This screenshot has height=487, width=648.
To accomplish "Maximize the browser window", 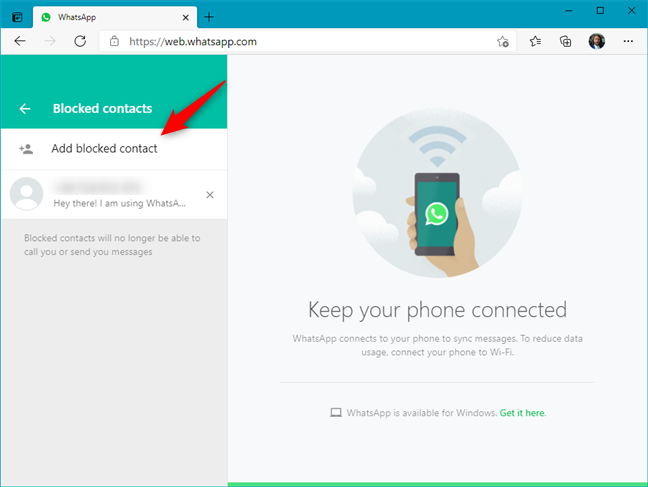I will pyautogui.click(x=600, y=11).
